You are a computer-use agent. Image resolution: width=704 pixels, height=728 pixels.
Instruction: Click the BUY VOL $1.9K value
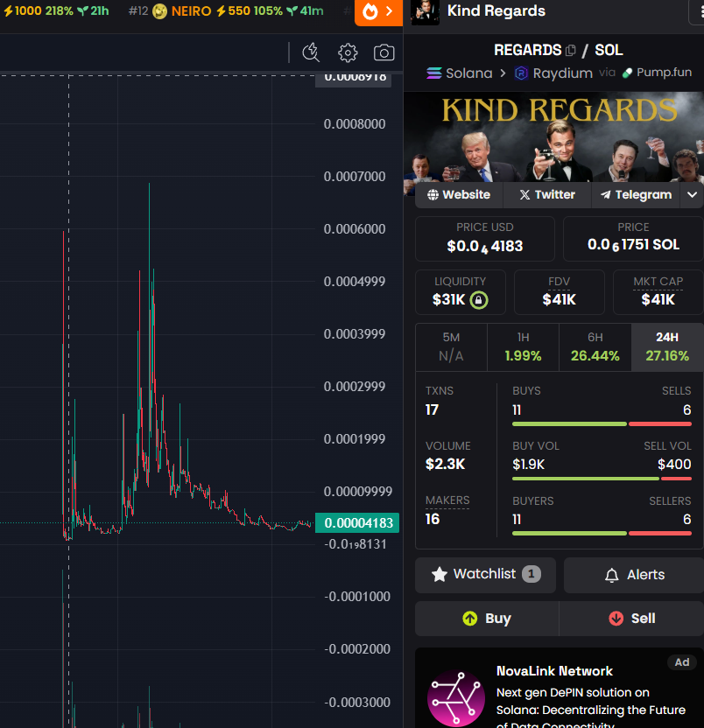[x=528, y=465]
